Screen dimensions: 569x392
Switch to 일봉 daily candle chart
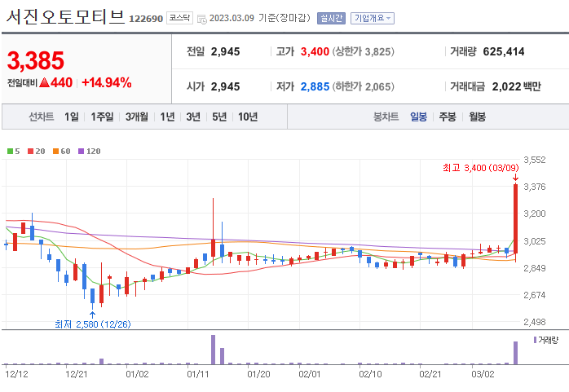418,117
